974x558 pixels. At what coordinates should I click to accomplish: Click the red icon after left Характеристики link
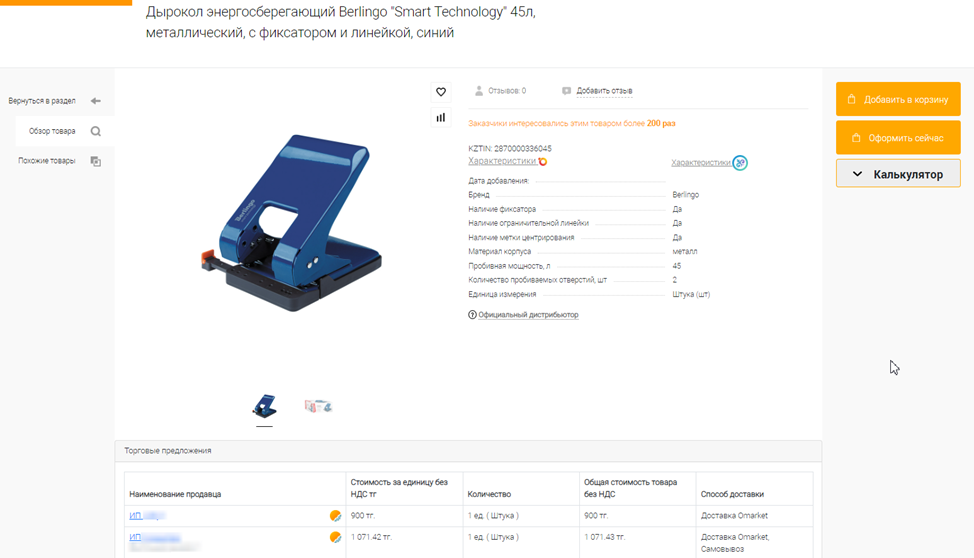click(x=543, y=162)
